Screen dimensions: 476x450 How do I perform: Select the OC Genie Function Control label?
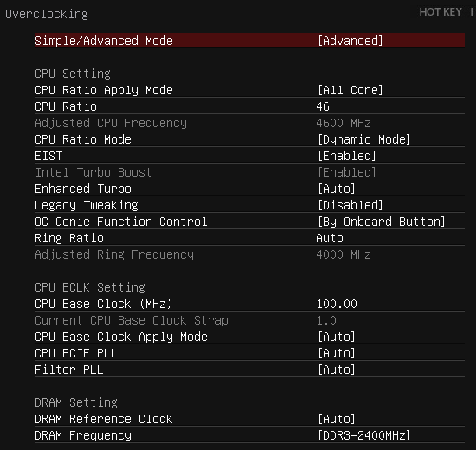pyautogui.click(x=121, y=222)
